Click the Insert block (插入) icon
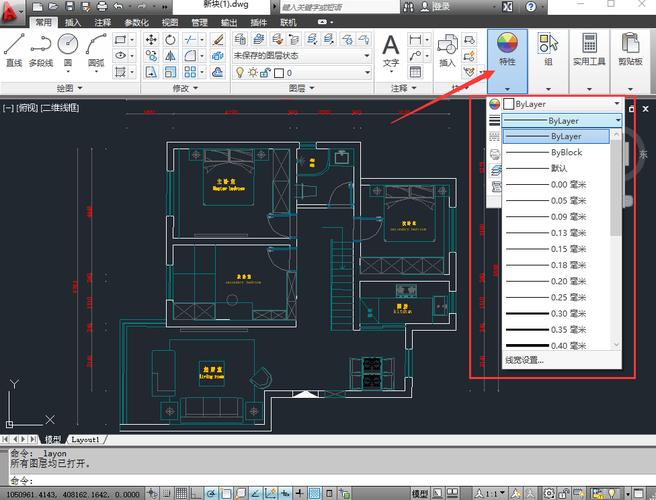The image size is (656, 500). click(x=447, y=50)
